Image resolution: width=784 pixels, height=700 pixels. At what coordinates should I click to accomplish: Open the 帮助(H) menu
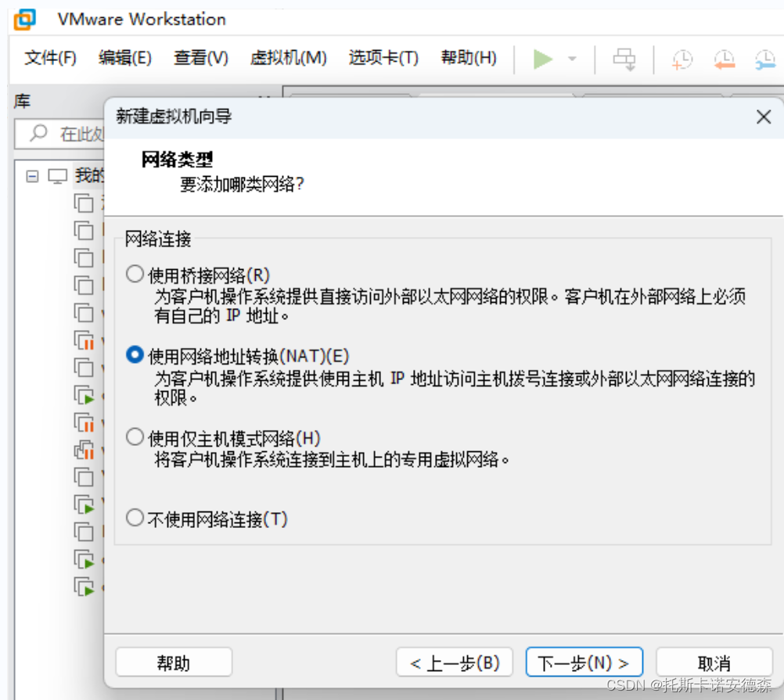[469, 58]
